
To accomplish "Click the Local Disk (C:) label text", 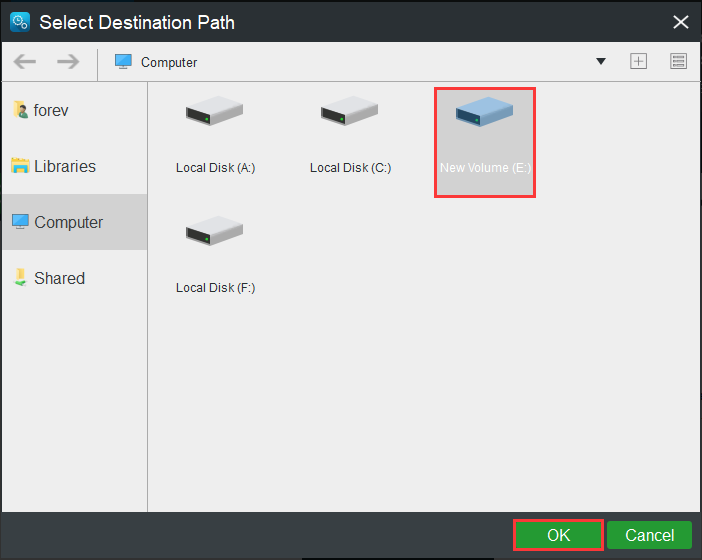I will [350, 168].
